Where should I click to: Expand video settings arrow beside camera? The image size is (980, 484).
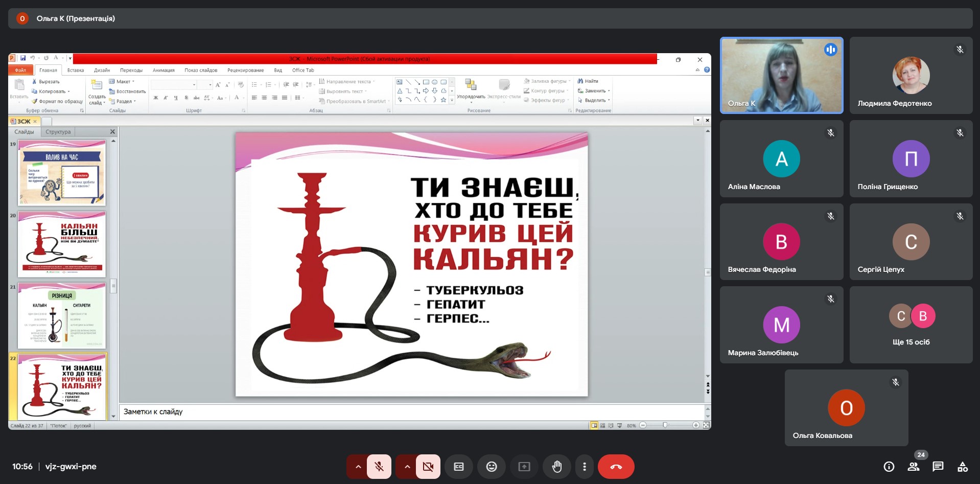coord(407,467)
